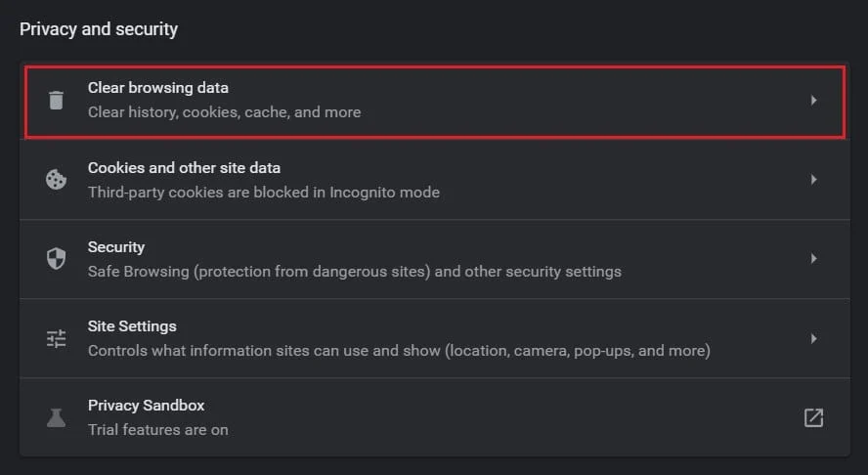The height and width of the screenshot is (475, 868).
Task: Open Cookies and other site data
Action: (x=184, y=168)
